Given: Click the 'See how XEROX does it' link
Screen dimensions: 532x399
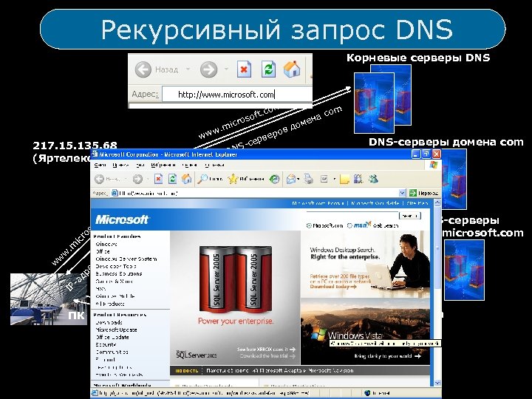Looking at the screenshot, I should tap(266, 349).
